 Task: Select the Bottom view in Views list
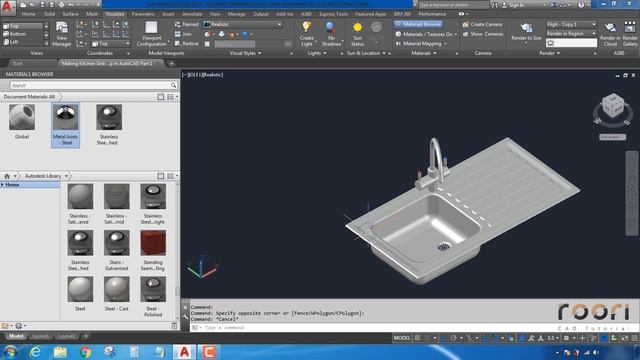point(22,34)
